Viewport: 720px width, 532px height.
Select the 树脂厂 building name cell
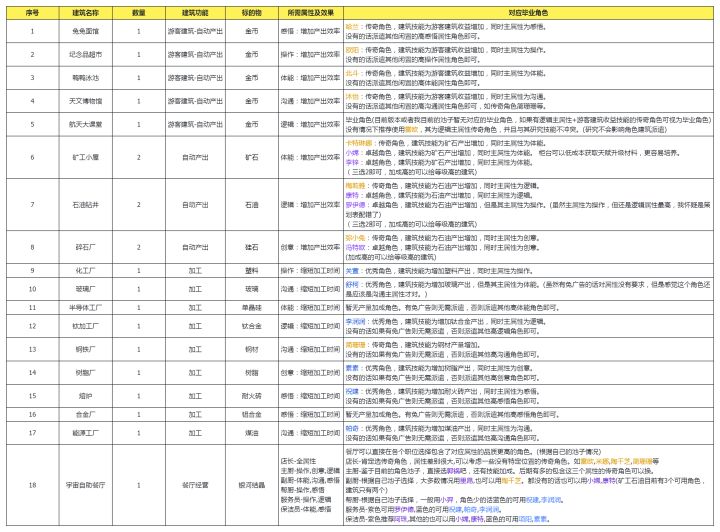[x=85, y=373]
